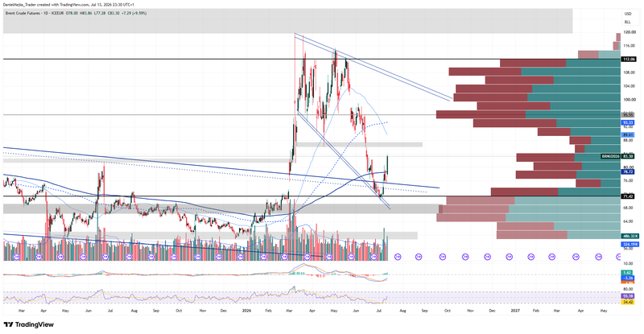The image size is (644, 334).
Task: Click the 100.00 price scale value
Action: tap(630, 100)
